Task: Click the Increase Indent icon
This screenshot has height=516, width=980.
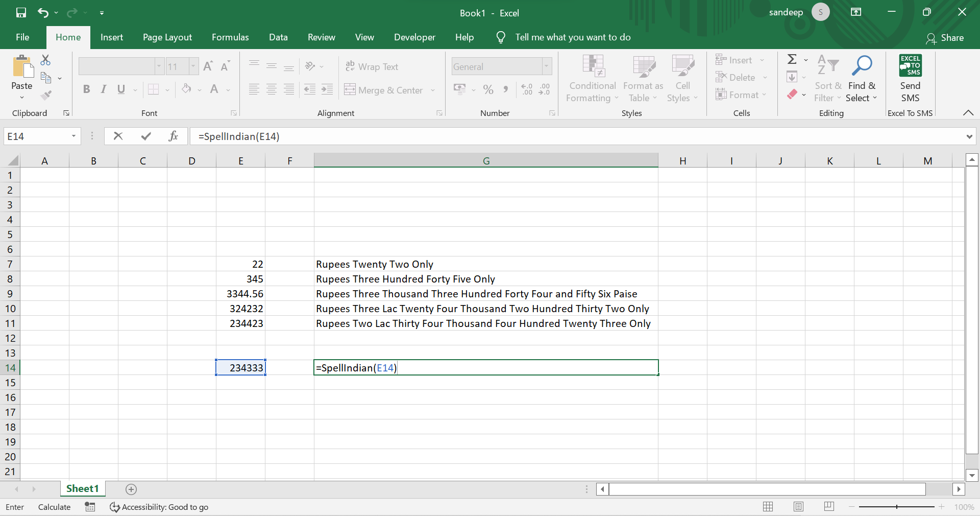Action: [327, 89]
